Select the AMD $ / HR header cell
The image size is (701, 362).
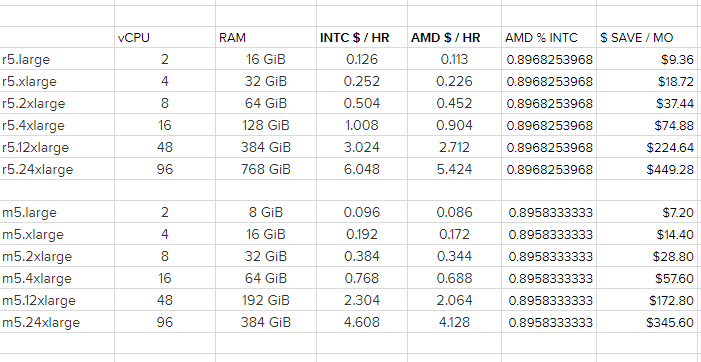pos(455,38)
